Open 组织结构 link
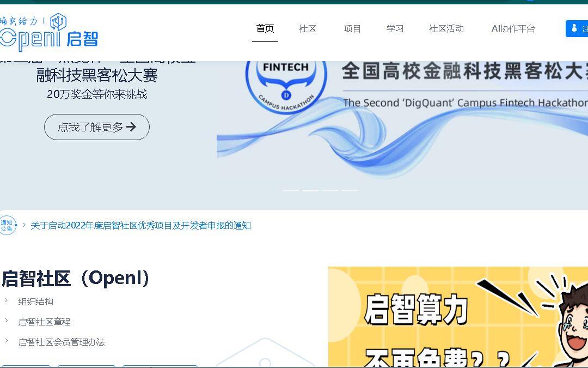Image resolution: width=588 pixels, height=368 pixels. click(35, 301)
